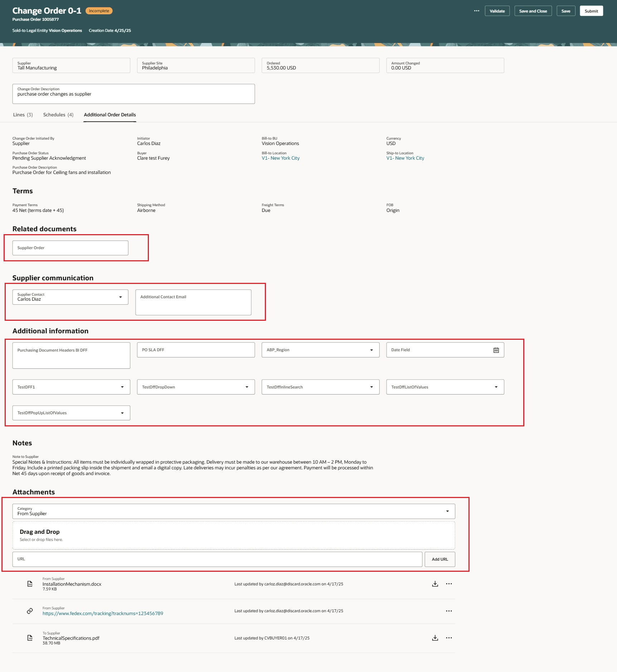The image size is (617, 672).
Task: Click the document icon for InstallationMechanism.docx
Action: [x=29, y=584]
